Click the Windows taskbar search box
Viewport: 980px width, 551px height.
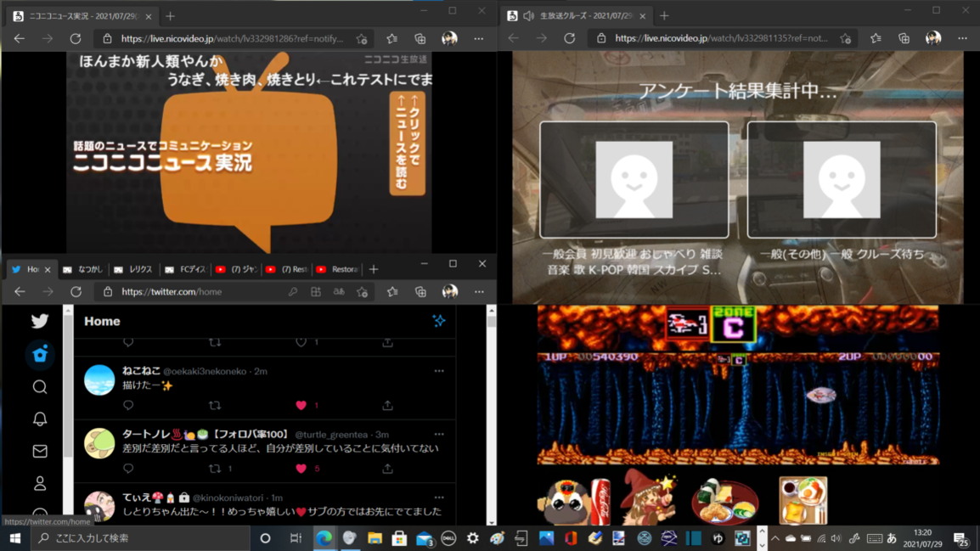tap(140, 538)
